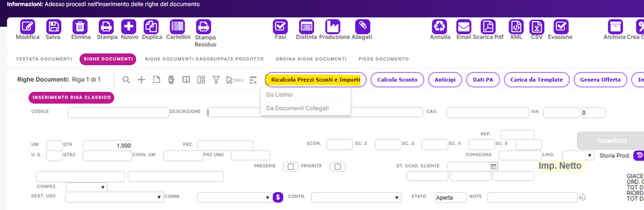Click the filter funnel icon in rows toolbar

(x=216, y=80)
